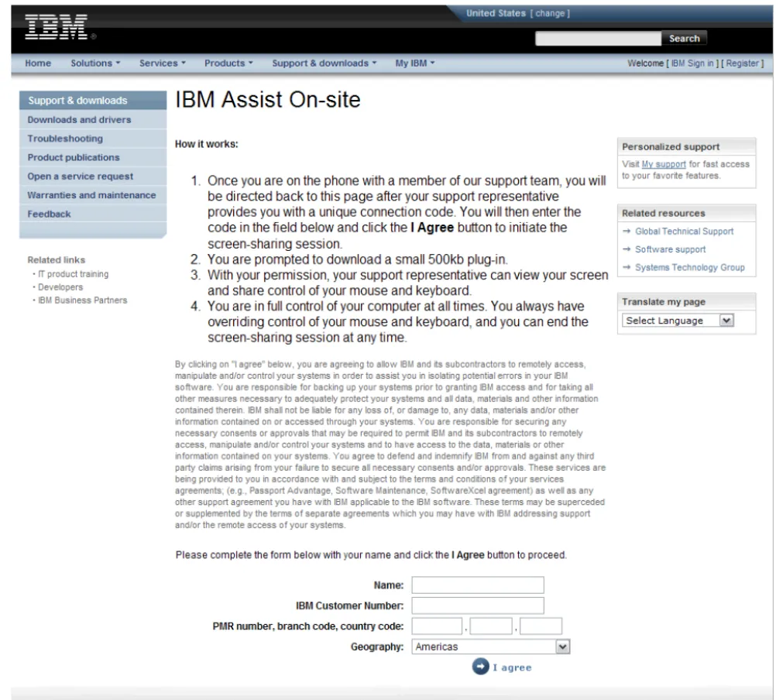Image resolution: width=776 pixels, height=700 pixels.
Task: Open Systems Technology Group link
Action: click(689, 267)
